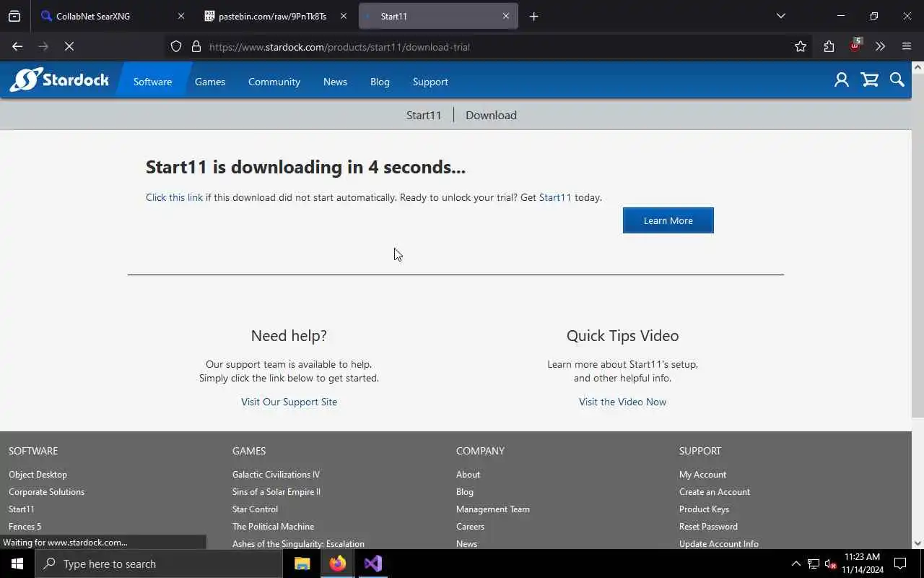The height and width of the screenshot is (578, 924).
Task: Open the Windows Start button
Action: [17, 564]
